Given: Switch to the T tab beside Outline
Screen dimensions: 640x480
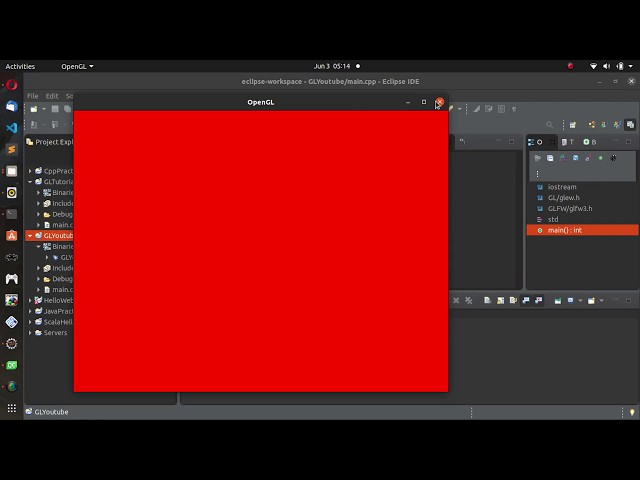Looking at the screenshot, I should point(568,142).
